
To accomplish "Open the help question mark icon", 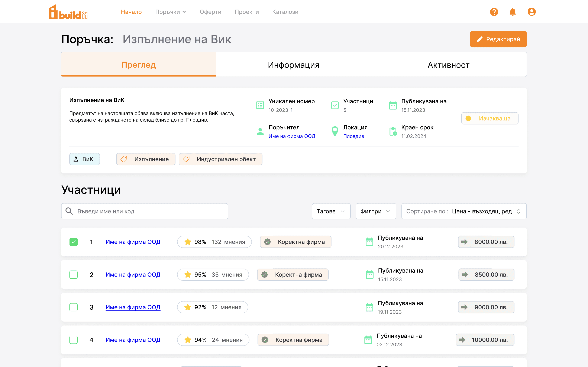I will (x=494, y=12).
